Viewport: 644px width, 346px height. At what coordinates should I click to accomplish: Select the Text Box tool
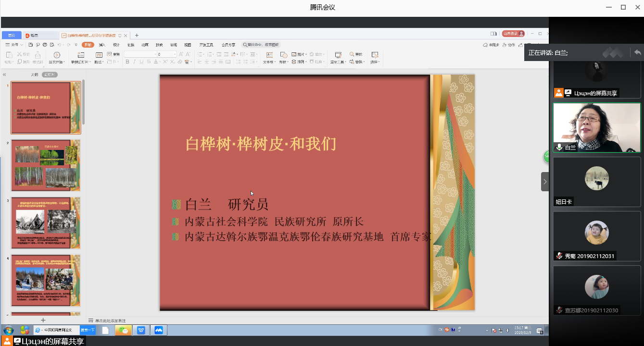[x=269, y=55]
